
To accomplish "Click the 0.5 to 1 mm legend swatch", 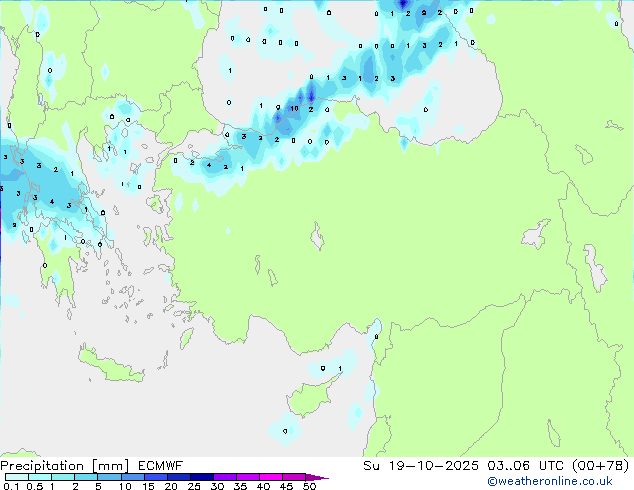I will [x=40, y=477].
